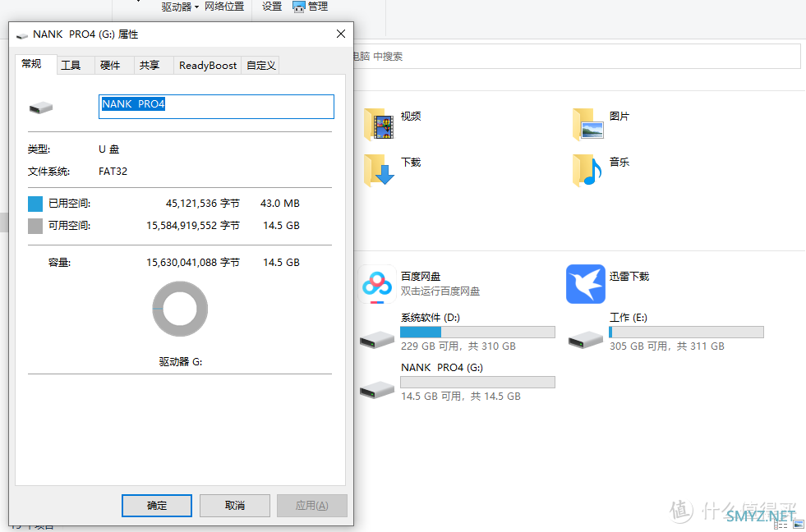The width and height of the screenshot is (806, 532).
Task: Click the gray free-space (可用空间) color swatch
Action: (x=35, y=226)
